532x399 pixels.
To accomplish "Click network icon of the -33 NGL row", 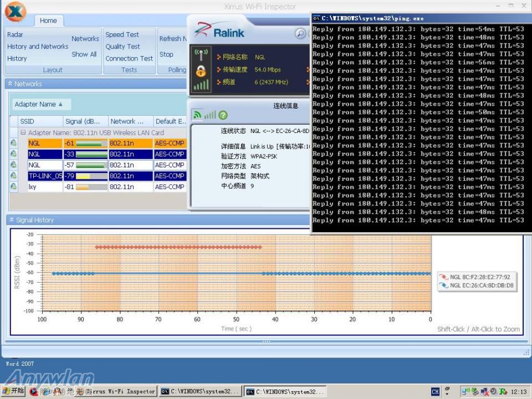I will (13, 154).
